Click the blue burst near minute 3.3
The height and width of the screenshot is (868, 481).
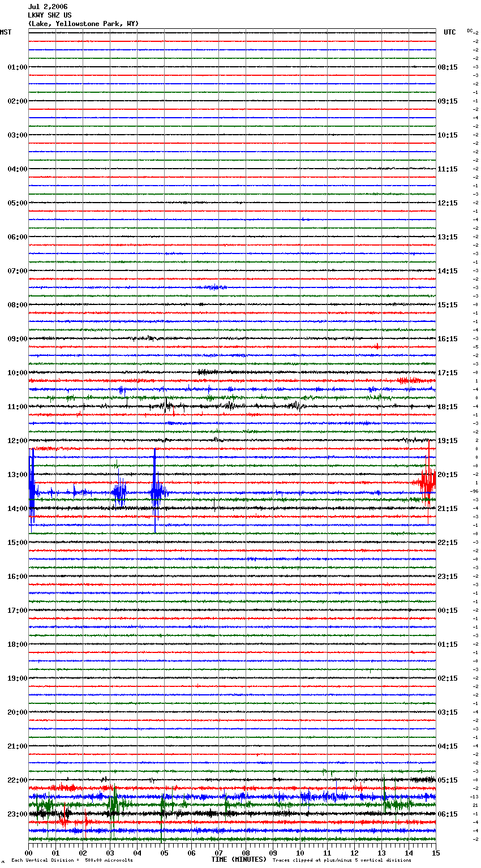119,492
